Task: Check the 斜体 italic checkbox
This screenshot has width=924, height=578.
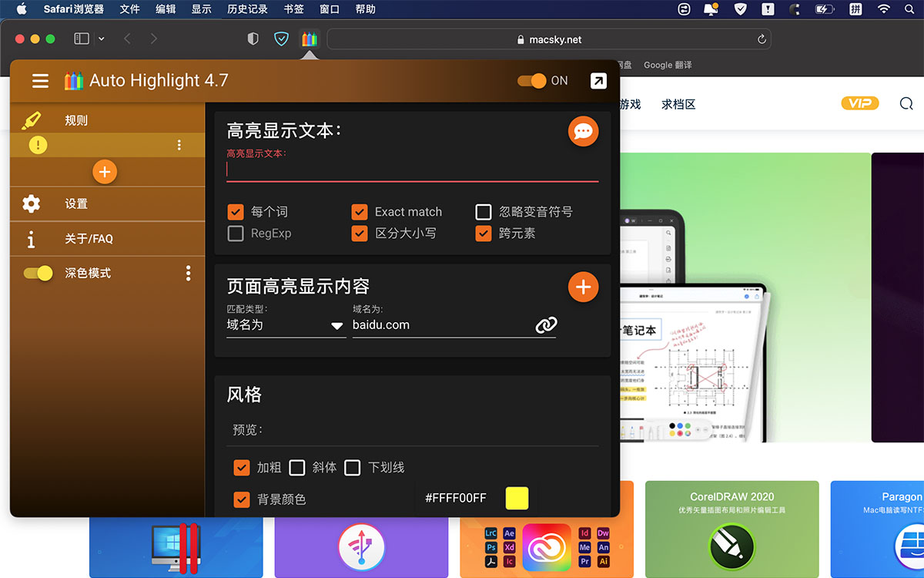Action: coord(297,468)
